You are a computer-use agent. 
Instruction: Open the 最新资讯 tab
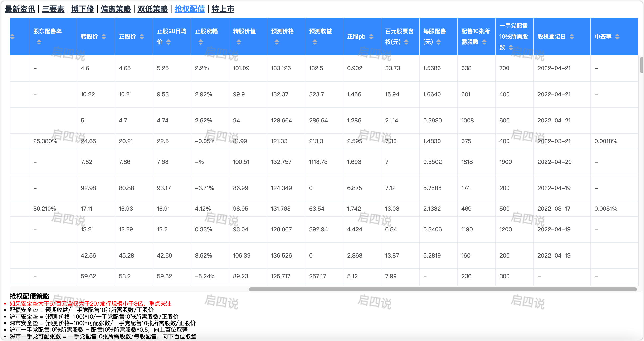pyautogui.click(x=20, y=9)
